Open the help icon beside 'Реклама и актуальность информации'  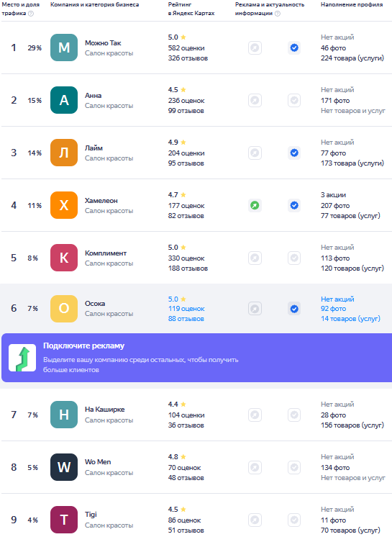tap(278, 14)
